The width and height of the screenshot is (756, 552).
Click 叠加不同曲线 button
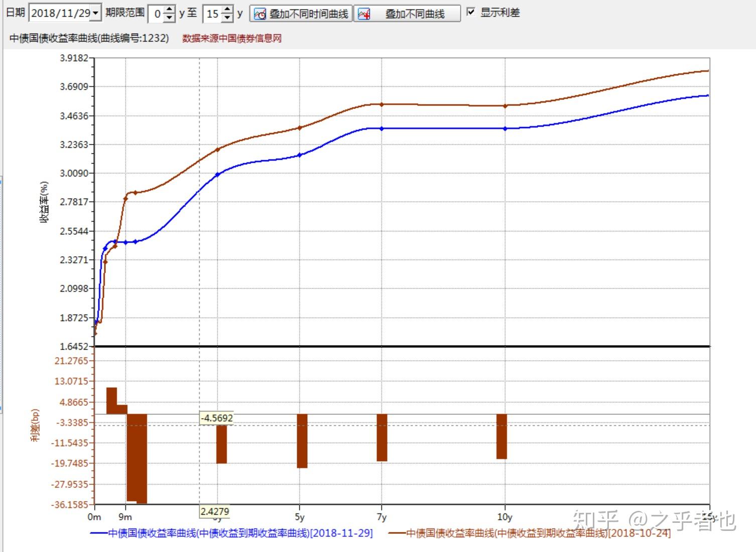coord(408,14)
